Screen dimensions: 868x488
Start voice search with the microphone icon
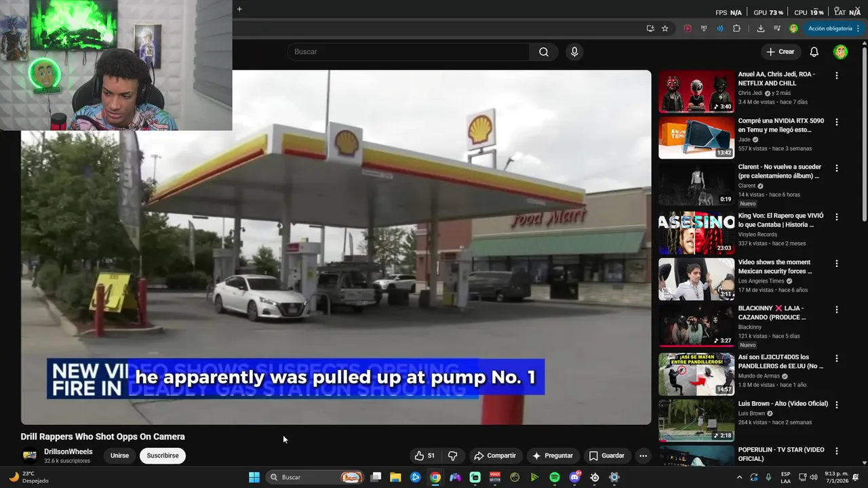pos(574,52)
